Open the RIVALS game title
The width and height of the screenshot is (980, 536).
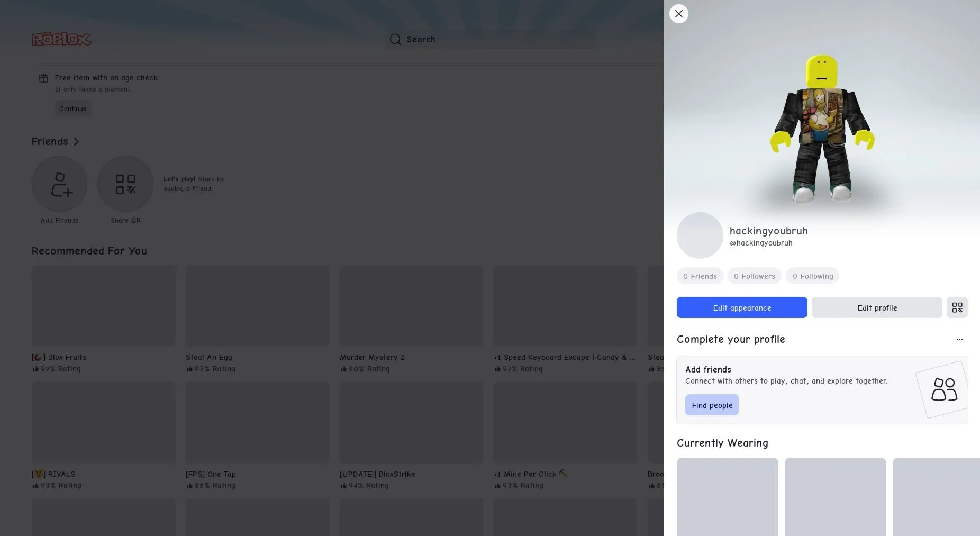pos(53,474)
